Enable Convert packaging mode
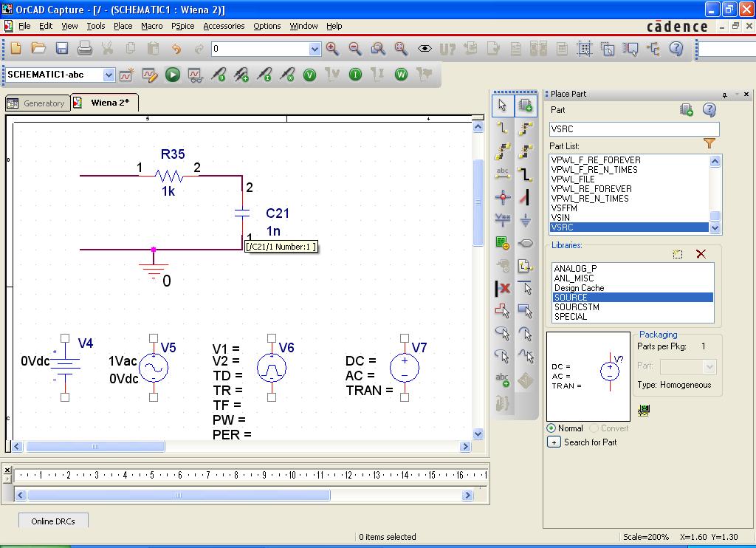 595,428
